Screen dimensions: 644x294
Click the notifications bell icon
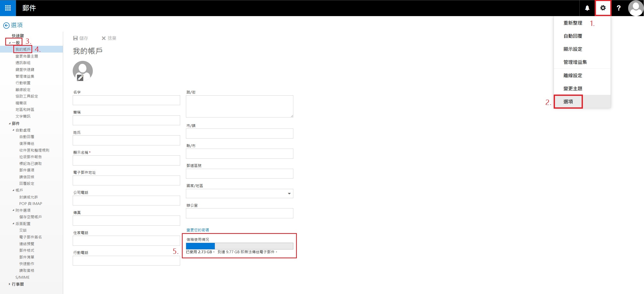pos(587,8)
